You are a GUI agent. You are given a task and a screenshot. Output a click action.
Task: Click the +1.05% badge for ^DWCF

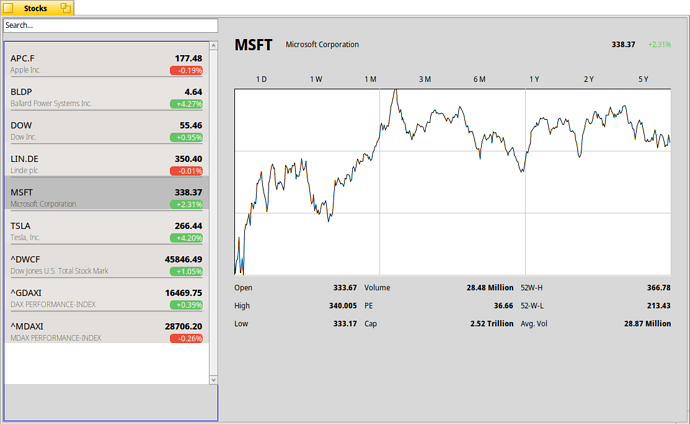(x=187, y=271)
